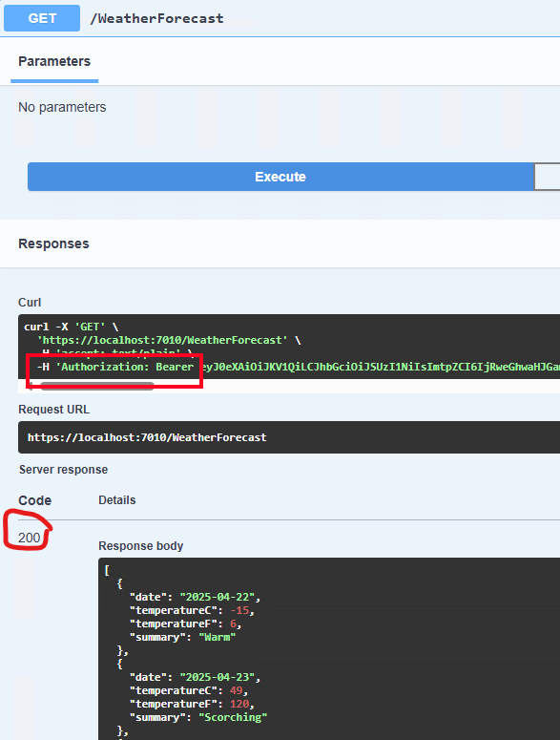Click the date value "2025-04-22"
560x740 pixels.
click(218, 597)
